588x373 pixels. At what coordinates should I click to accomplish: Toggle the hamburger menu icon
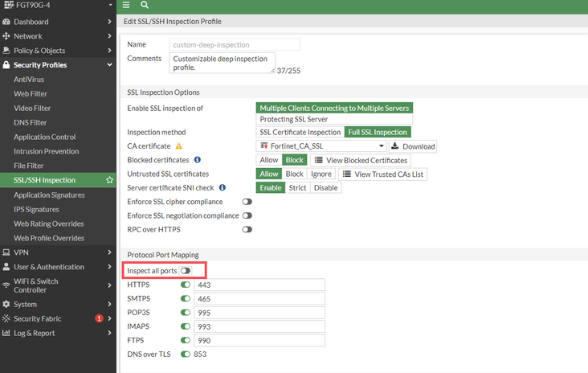coord(126,5)
